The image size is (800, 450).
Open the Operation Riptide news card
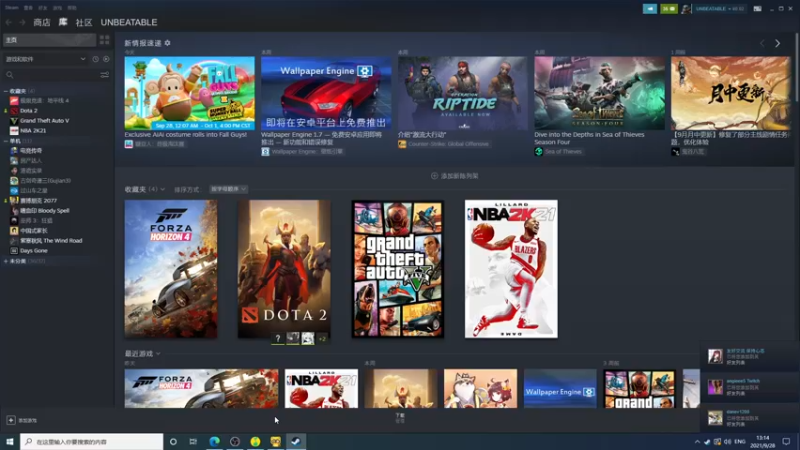pos(463,93)
